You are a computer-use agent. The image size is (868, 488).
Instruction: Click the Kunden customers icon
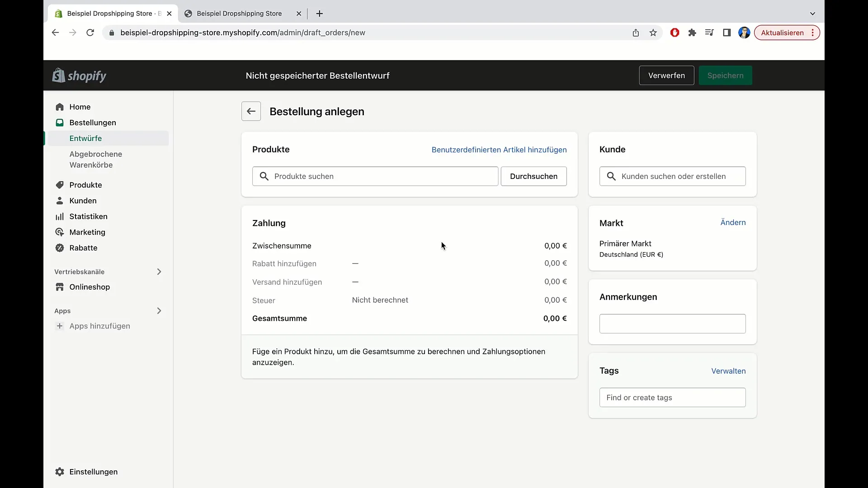coord(60,201)
